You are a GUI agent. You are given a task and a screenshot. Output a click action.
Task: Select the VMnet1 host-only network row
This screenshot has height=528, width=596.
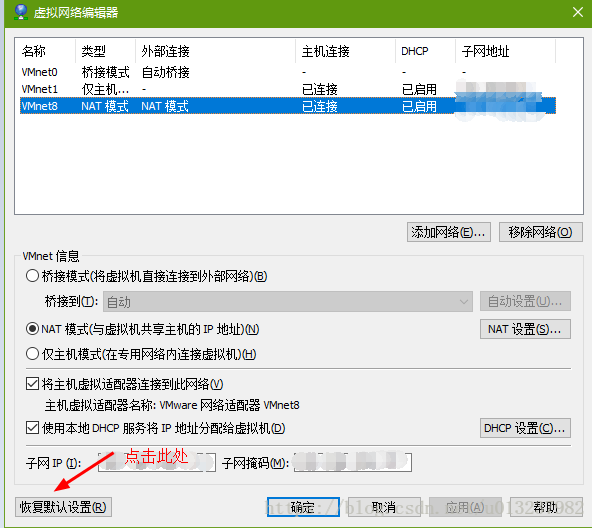(288, 89)
